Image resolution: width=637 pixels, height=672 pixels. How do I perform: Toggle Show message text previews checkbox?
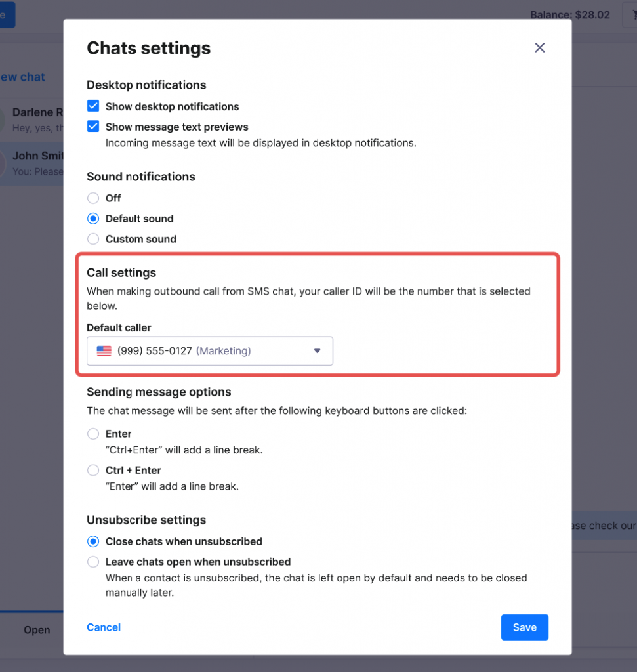93,127
